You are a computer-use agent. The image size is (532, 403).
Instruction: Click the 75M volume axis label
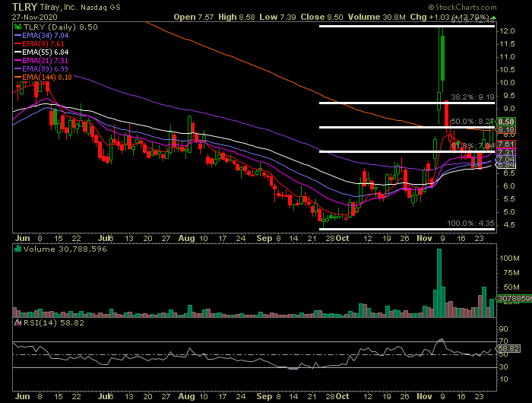[x=511, y=273]
